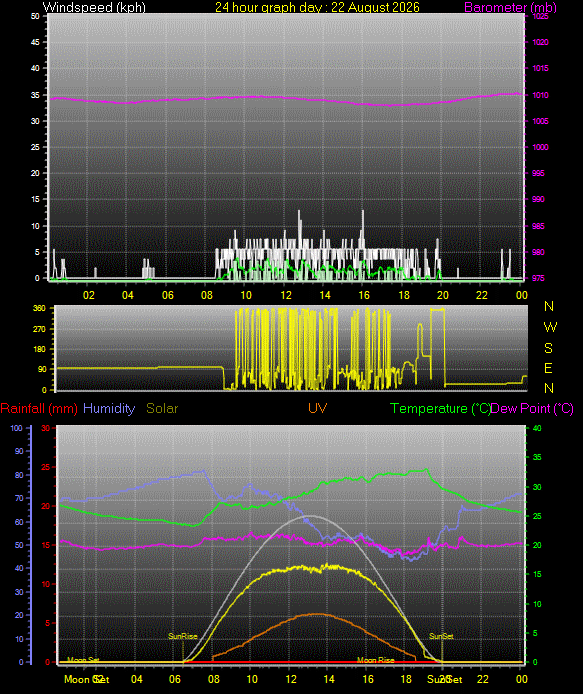Click the 70 value on the humidity axis
This screenshot has width=583, height=694.
19,498
